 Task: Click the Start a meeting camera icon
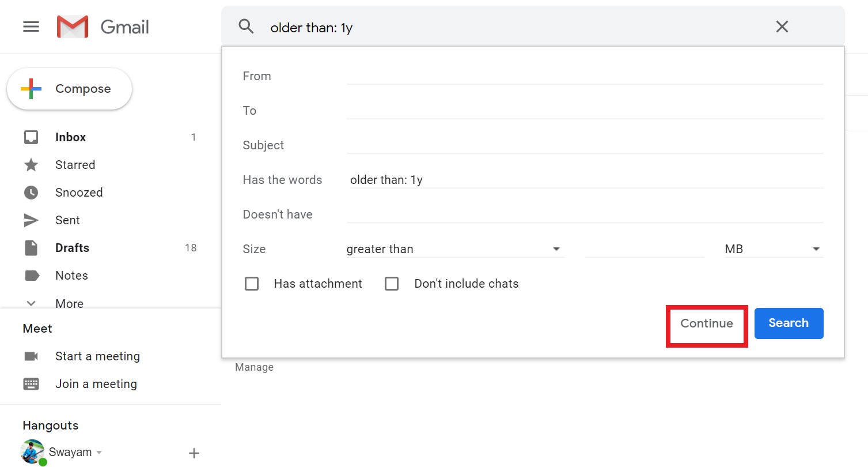[x=32, y=356]
